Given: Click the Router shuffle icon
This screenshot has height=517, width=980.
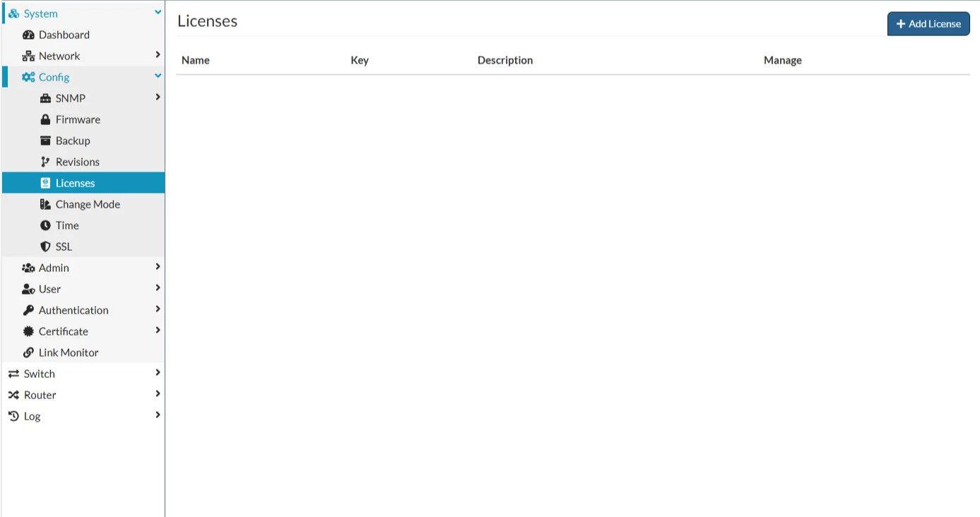Looking at the screenshot, I should [13, 395].
